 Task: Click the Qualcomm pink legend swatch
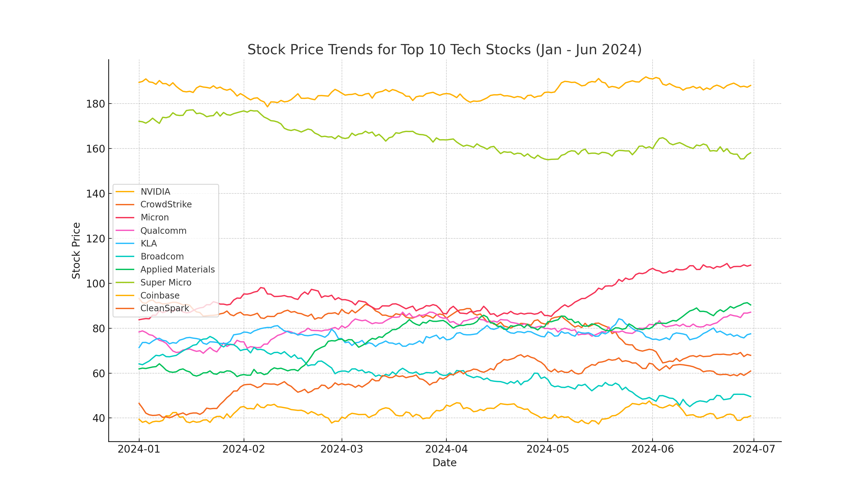click(125, 231)
